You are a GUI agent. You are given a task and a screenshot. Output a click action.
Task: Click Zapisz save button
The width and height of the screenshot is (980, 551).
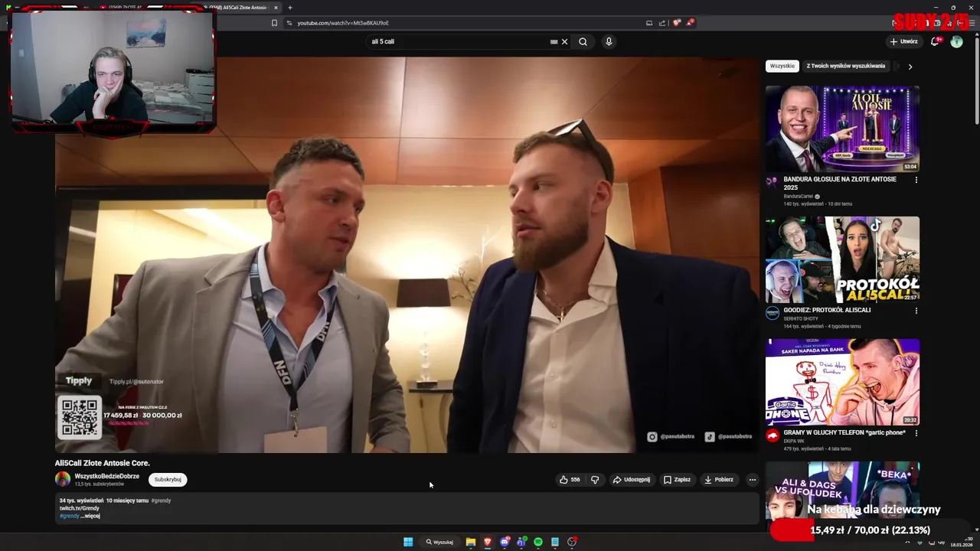(677, 480)
